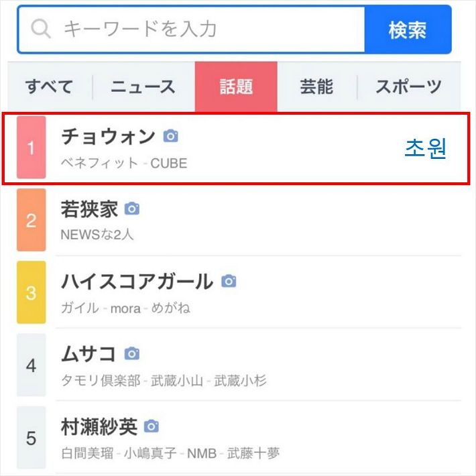This screenshot has height=476, width=476.
Task: Click camera icon beside 村瀬紗英
Action: [x=152, y=426]
